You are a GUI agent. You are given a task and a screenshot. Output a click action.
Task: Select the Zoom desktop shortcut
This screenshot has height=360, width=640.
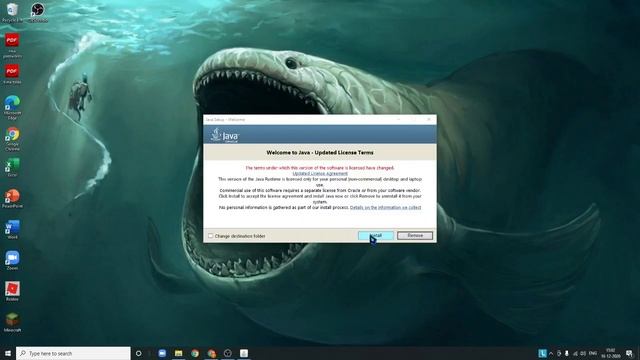(12, 260)
